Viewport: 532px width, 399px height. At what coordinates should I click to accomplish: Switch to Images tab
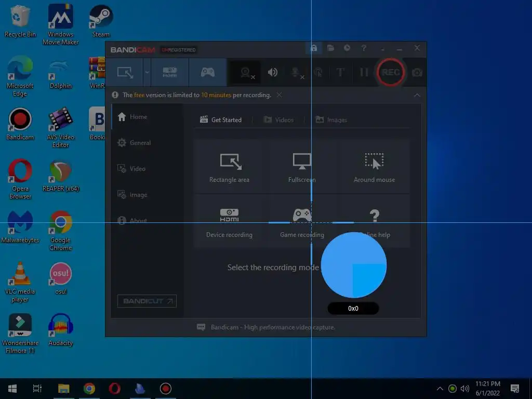pyautogui.click(x=331, y=120)
